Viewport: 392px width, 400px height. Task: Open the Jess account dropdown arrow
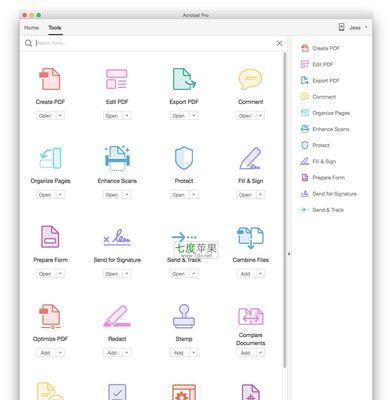(366, 27)
